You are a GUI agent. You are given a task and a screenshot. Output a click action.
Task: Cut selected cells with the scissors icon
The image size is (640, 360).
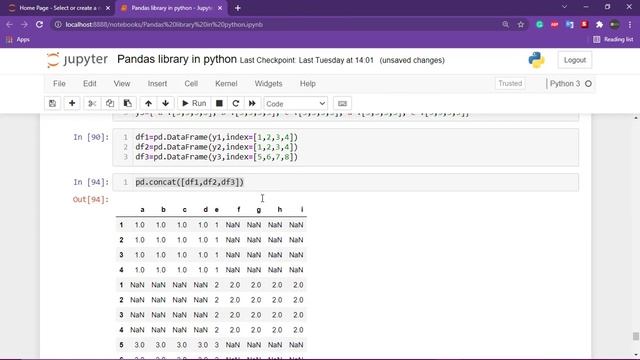(x=92, y=104)
